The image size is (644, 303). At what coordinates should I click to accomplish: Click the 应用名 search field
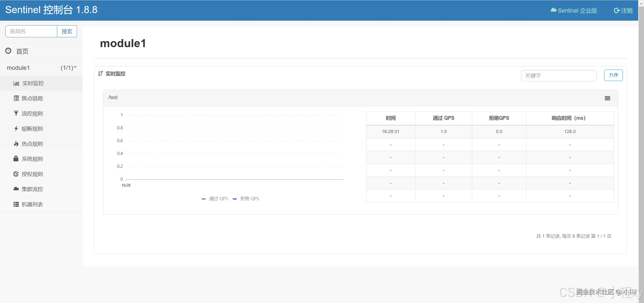pyautogui.click(x=31, y=31)
